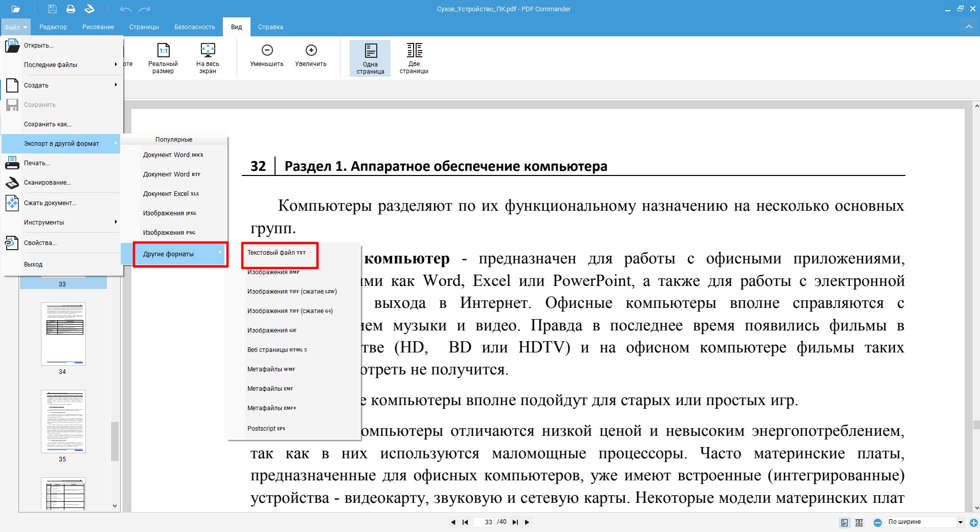Go to next page arrow
Screen dimensions: 980x532
[527, 522]
